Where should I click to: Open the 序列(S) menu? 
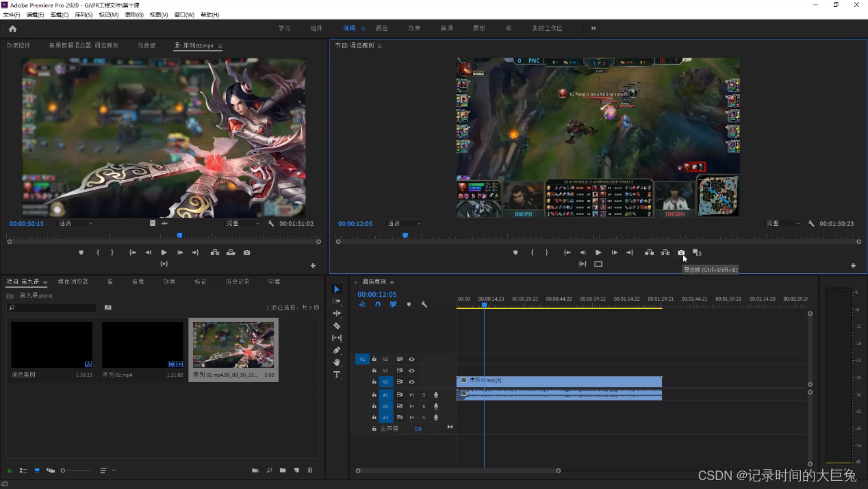[x=84, y=14]
